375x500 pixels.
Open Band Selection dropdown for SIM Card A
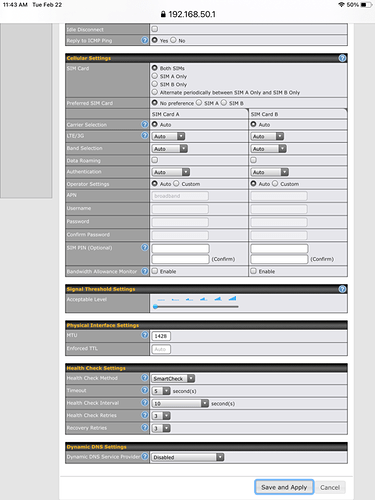tap(170, 149)
